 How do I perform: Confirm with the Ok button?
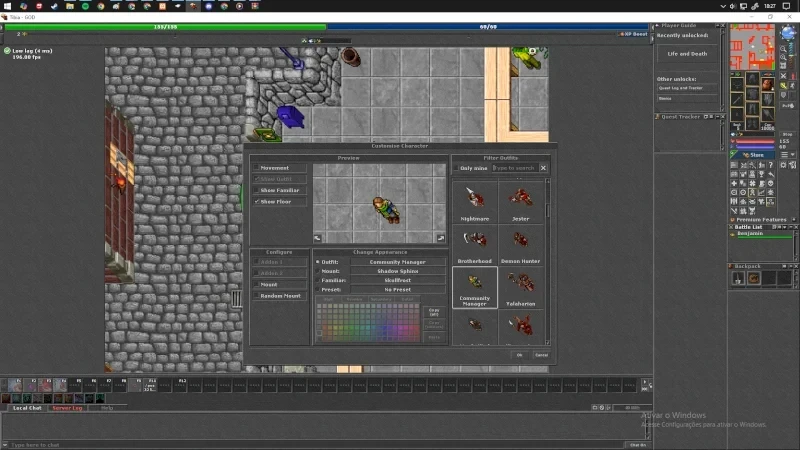pyautogui.click(x=519, y=355)
